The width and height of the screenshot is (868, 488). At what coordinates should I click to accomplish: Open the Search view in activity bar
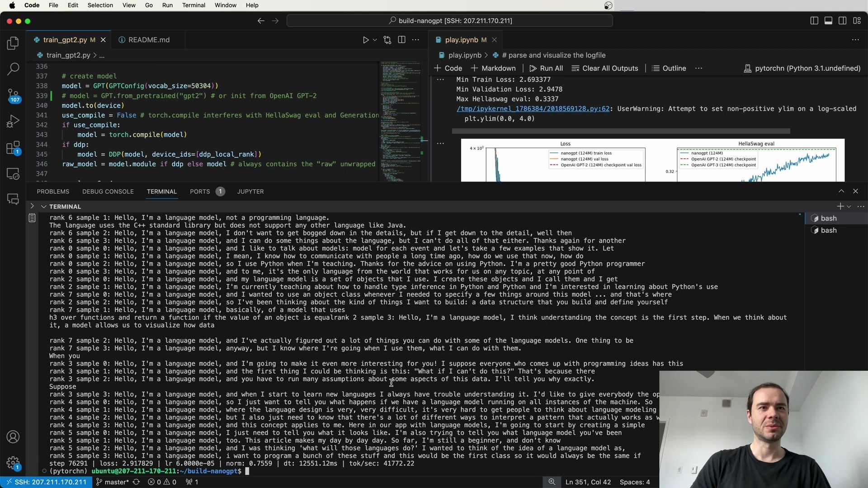[x=13, y=69]
